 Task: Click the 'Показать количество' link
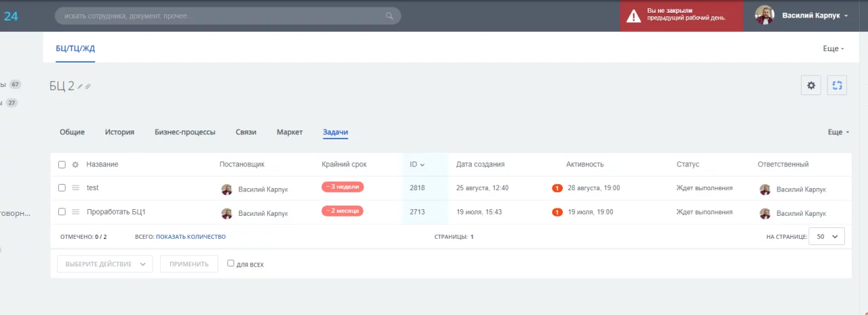(x=191, y=237)
